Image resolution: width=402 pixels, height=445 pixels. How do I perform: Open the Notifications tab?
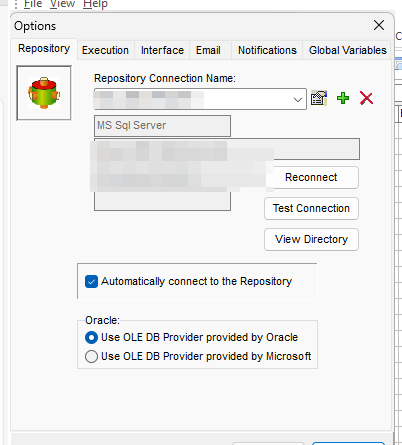(267, 50)
